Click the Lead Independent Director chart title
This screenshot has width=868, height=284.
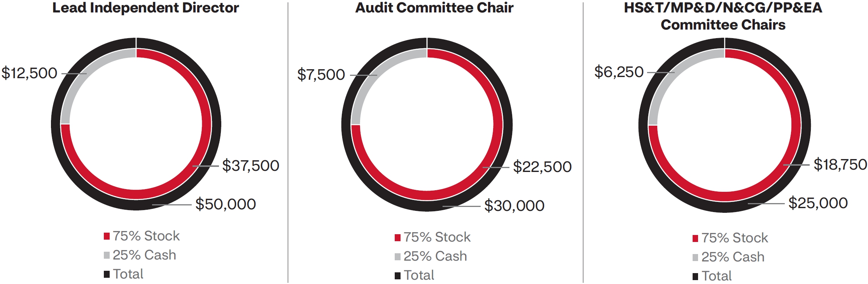coord(145,8)
